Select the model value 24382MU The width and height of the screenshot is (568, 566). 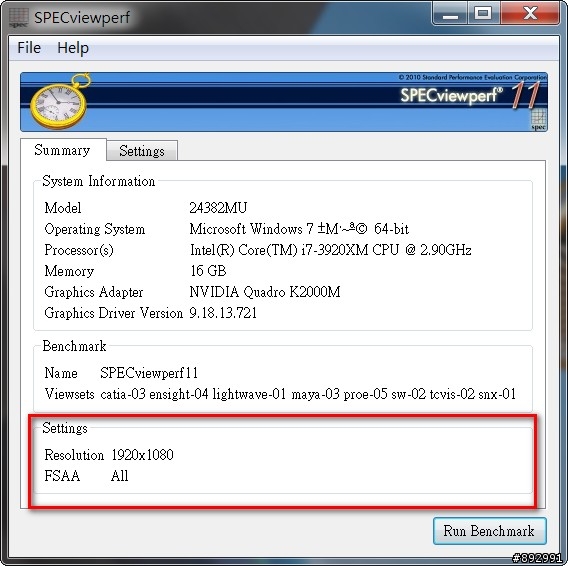coord(218,208)
